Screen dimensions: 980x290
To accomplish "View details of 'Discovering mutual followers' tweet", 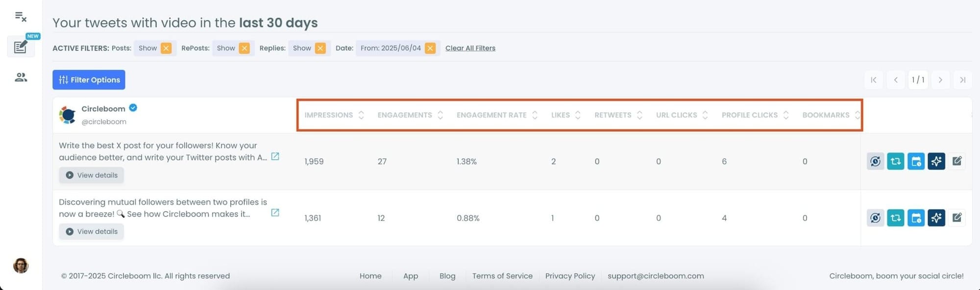I will tap(92, 232).
